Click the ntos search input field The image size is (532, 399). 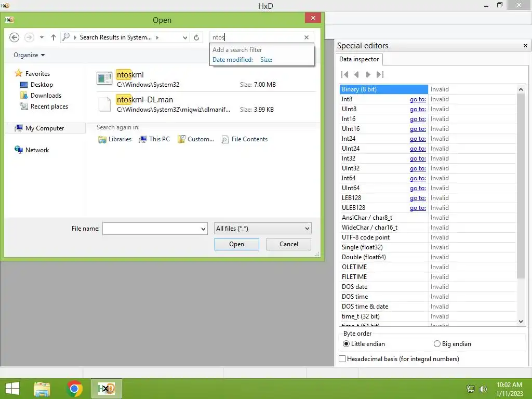click(x=256, y=37)
